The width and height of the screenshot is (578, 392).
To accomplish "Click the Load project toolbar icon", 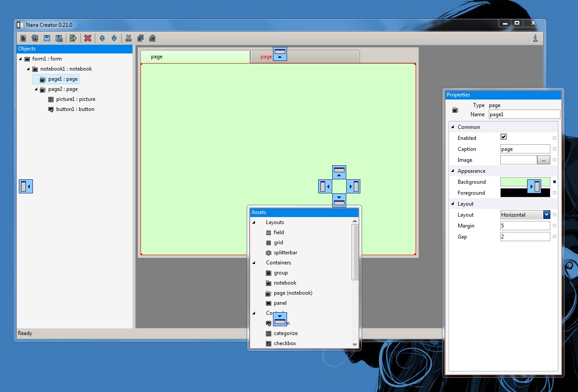I will 35,38.
